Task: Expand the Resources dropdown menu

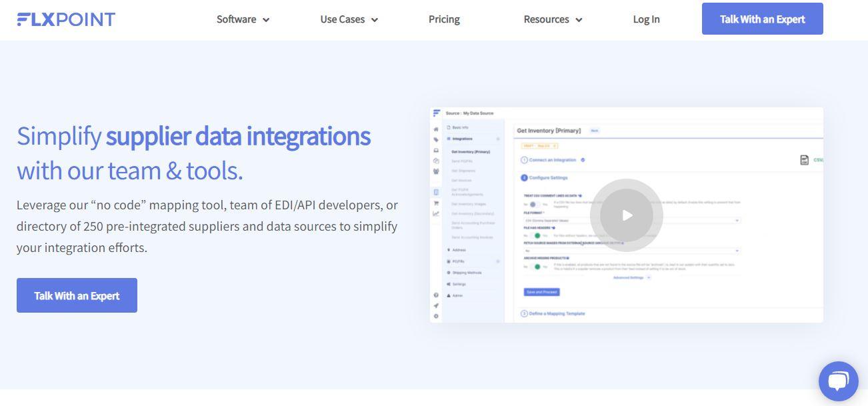Action: coord(553,19)
